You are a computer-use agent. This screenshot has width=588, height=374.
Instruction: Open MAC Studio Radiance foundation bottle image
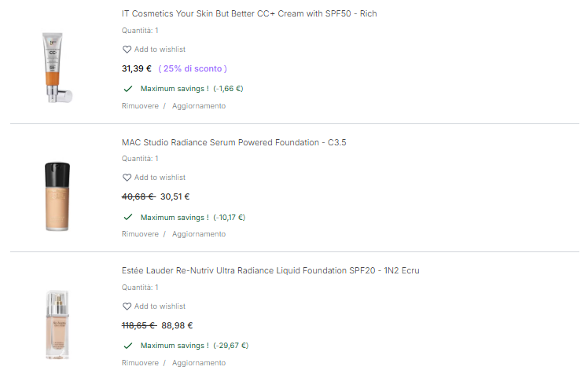pyautogui.click(x=58, y=196)
